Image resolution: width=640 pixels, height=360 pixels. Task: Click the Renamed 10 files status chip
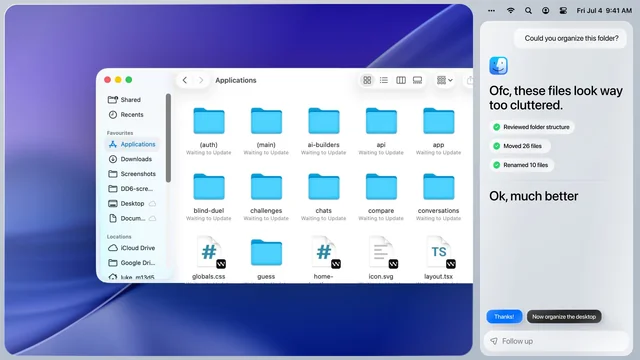point(522,165)
